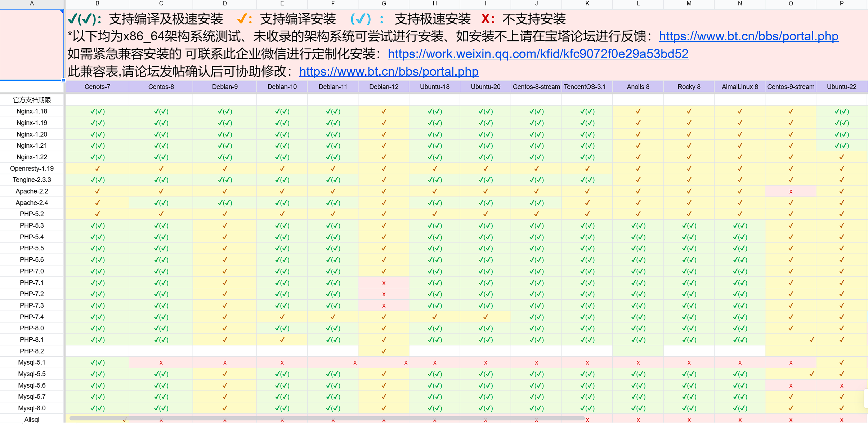Select the TencentOS-3.1 column title cell
The image size is (868, 424).
[x=587, y=86]
